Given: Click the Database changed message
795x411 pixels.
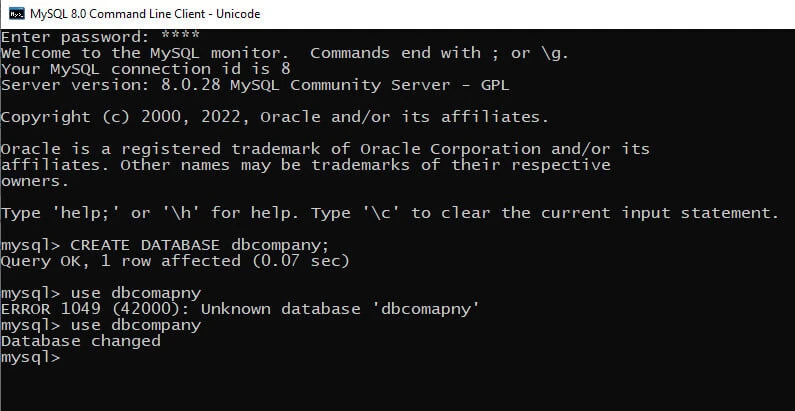Looking at the screenshot, I should (x=80, y=341).
